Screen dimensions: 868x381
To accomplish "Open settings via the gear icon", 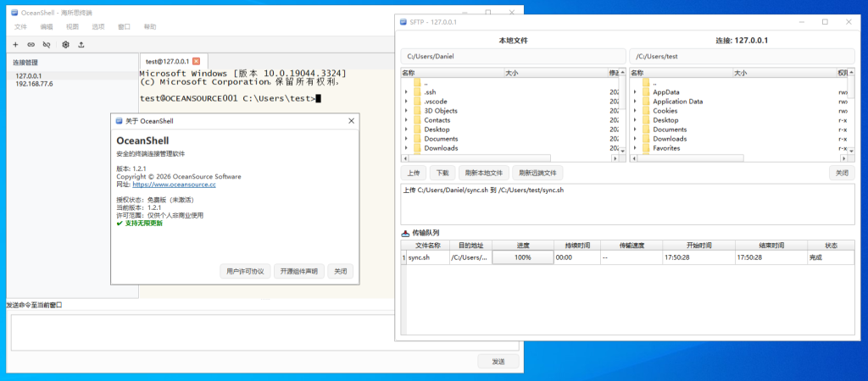I will [66, 45].
